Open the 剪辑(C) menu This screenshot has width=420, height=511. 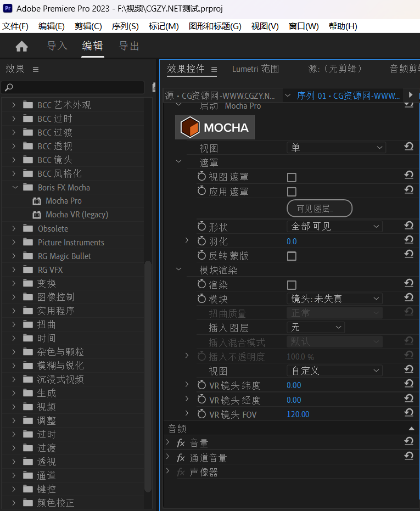pyautogui.click(x=88, y=26)
